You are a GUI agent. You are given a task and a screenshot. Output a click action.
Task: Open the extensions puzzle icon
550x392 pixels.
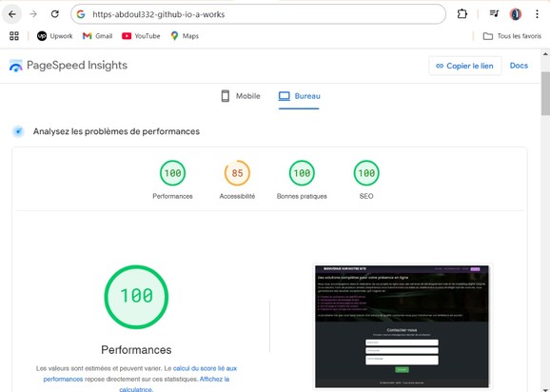(462, 14)
